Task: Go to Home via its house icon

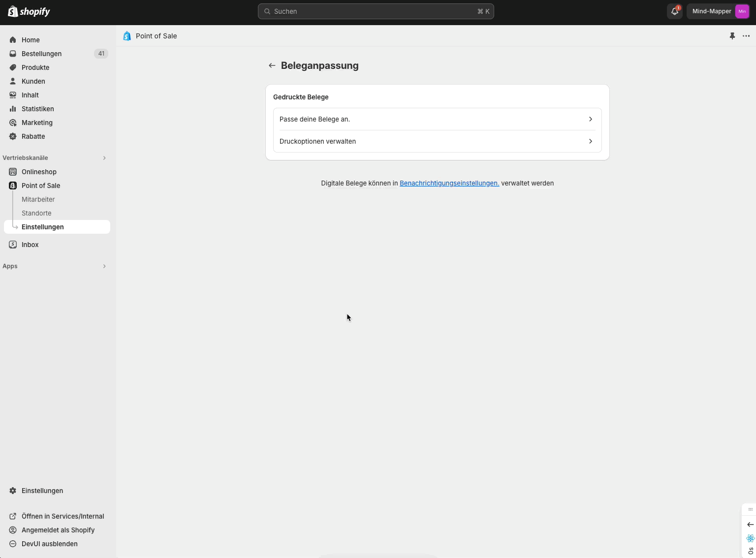Action: [13, 40]
